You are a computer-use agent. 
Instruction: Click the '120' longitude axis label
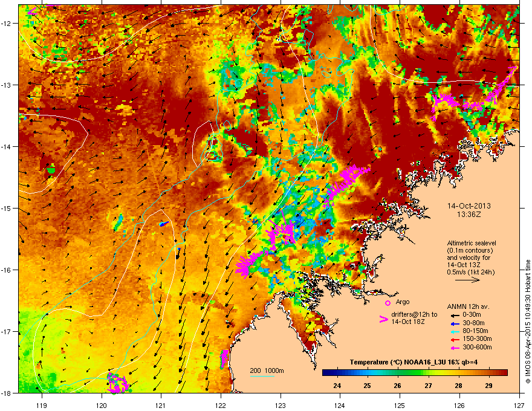coord(102,405)
